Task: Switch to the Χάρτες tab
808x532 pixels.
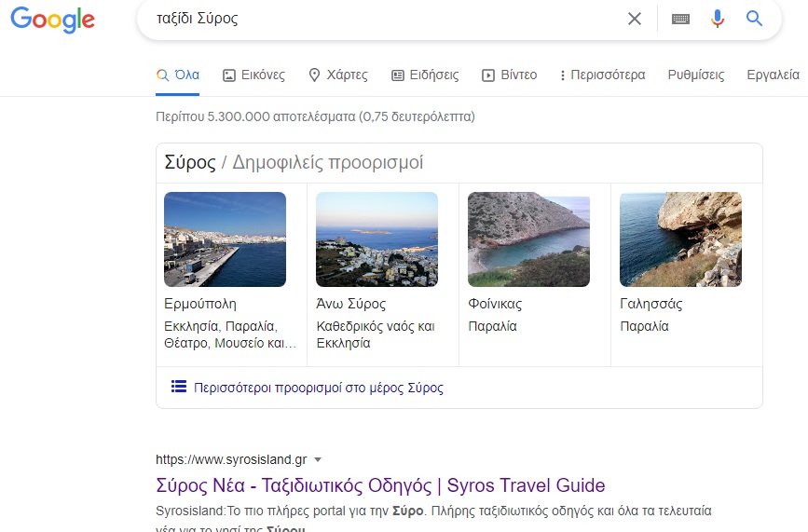Action: pos(337,75)
